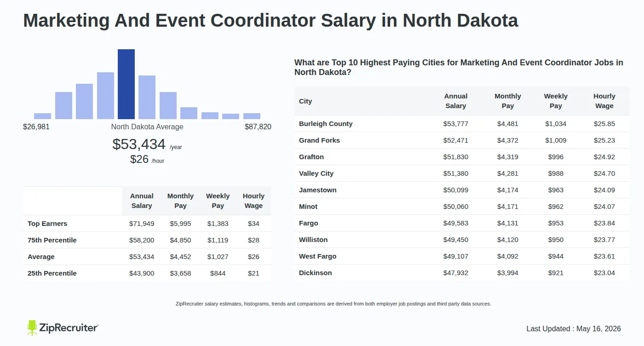
Task: Click the North Dakota Average label
Action: pos(147,127)
